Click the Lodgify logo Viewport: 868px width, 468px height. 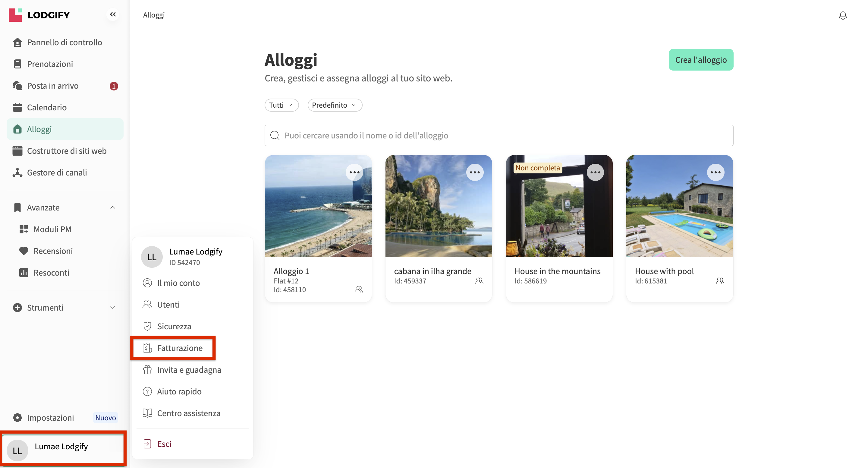[39, 15]
